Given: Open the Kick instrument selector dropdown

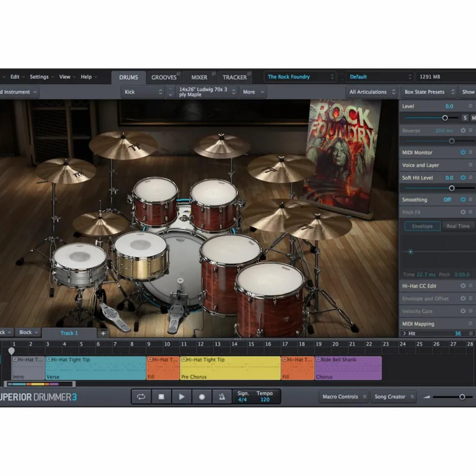Looking at the screenshot, I should pos(143,92).
